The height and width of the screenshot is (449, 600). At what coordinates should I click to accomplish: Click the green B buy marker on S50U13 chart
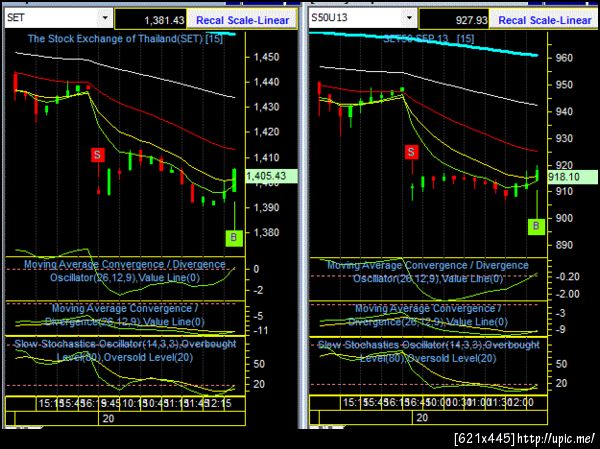(536, 226)
